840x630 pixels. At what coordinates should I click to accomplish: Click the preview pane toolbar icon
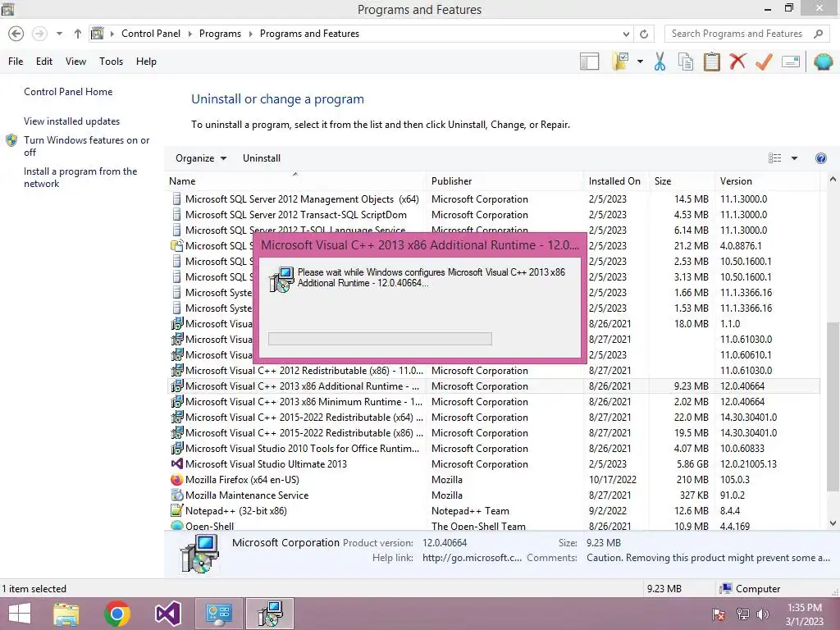[x=589, y=62]
